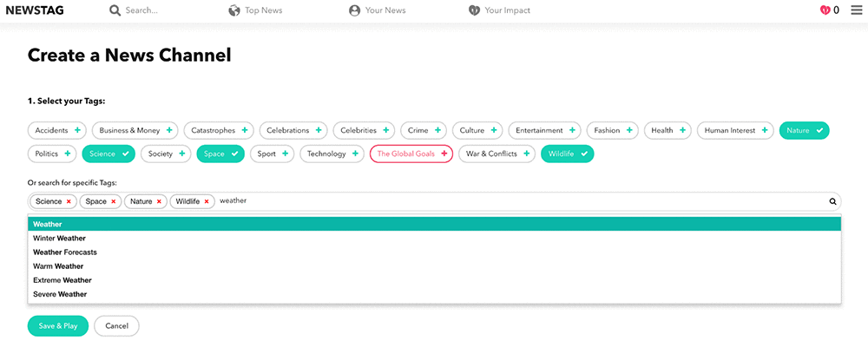Select the Weather suggestion

pyautogui.click(x=435, y=224)
